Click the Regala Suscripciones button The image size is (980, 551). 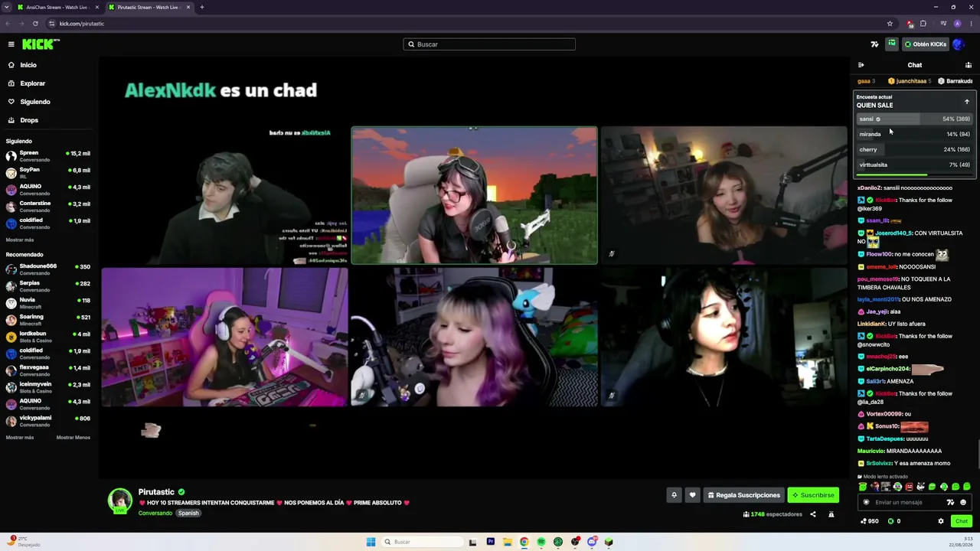[x=743, y=495]
